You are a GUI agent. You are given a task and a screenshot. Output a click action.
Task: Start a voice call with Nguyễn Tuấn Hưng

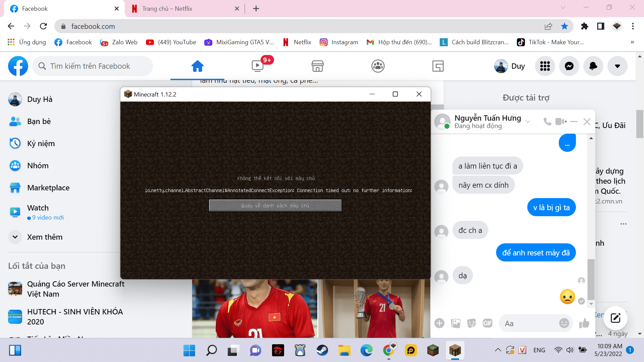[x=547, y=121]
